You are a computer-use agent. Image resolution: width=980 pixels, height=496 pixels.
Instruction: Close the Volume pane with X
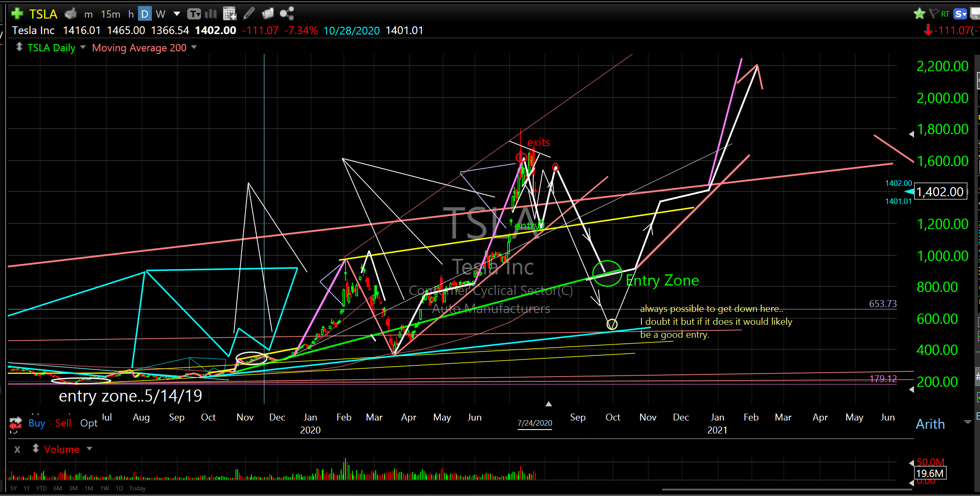(17, 449)
